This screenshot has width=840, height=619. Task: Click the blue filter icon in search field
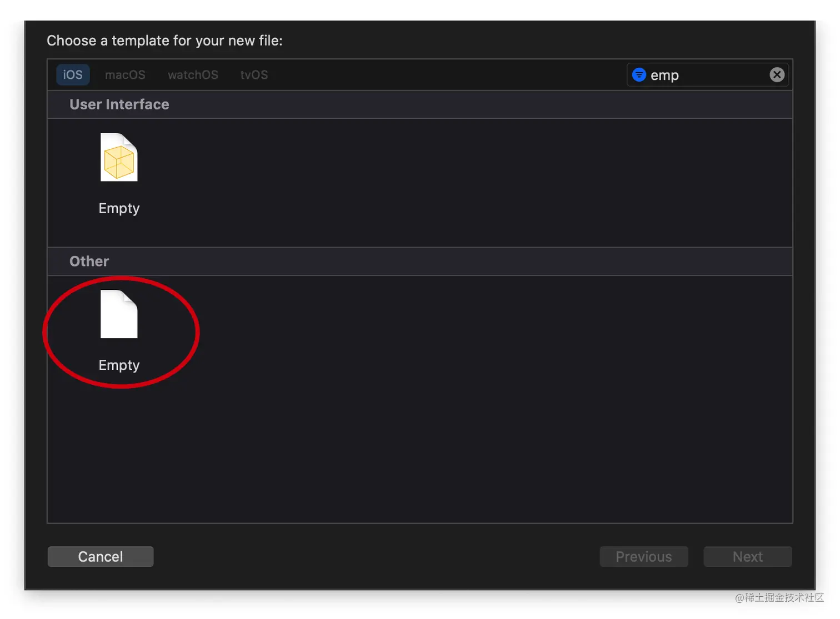click(639, 74)
